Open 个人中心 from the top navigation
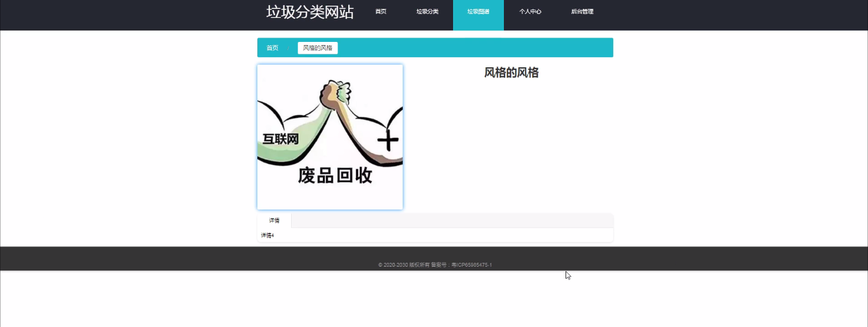Image resolution: width=868 pixels, height=327 pixels. click(x=530, y=11)
